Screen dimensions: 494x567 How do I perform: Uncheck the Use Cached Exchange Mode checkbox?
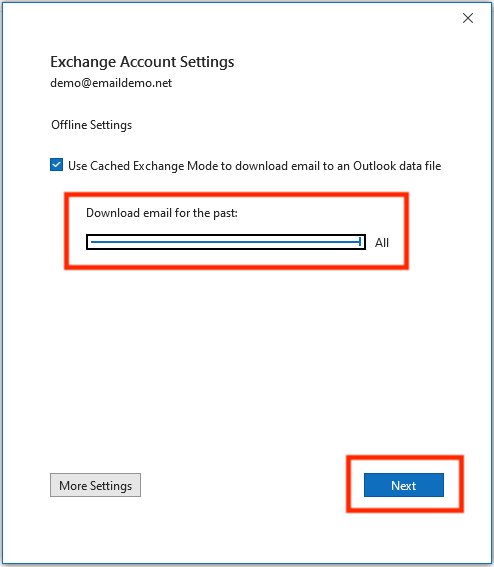pyautogui.click(x=56, y=165)
